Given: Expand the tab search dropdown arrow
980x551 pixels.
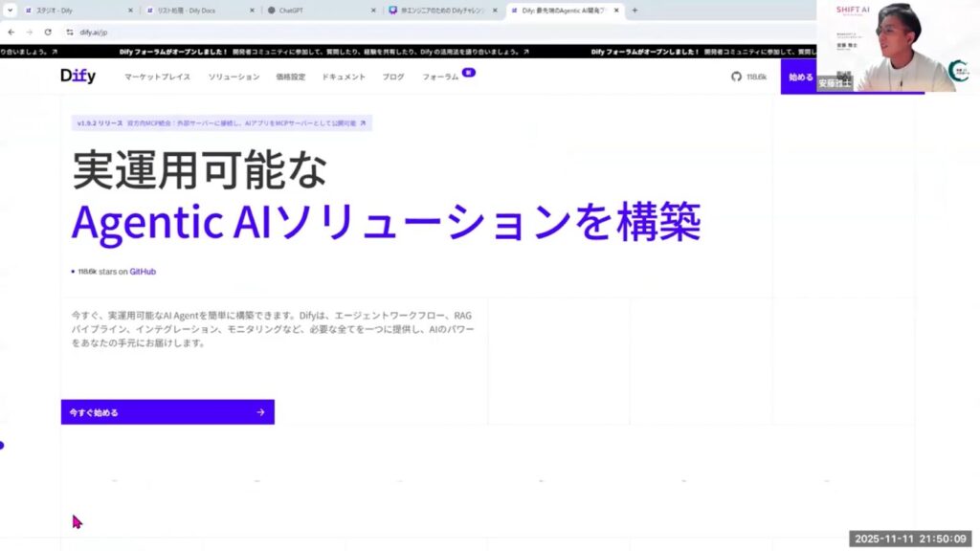Looking at the screenshot, I should [x=10, y=11].
